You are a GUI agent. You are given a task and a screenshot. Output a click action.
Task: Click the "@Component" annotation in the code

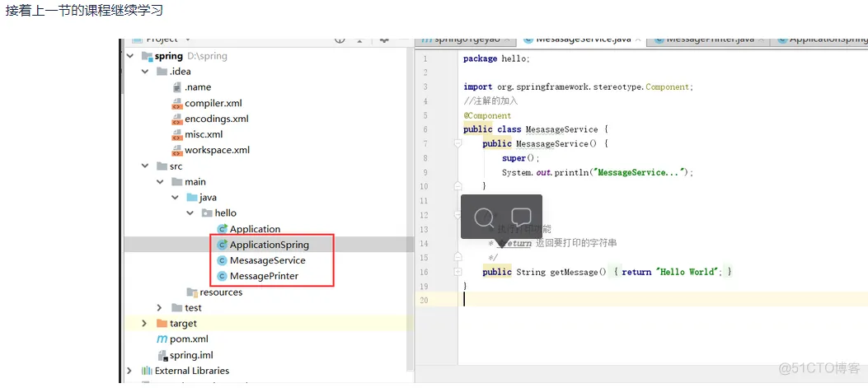[487, 115]
